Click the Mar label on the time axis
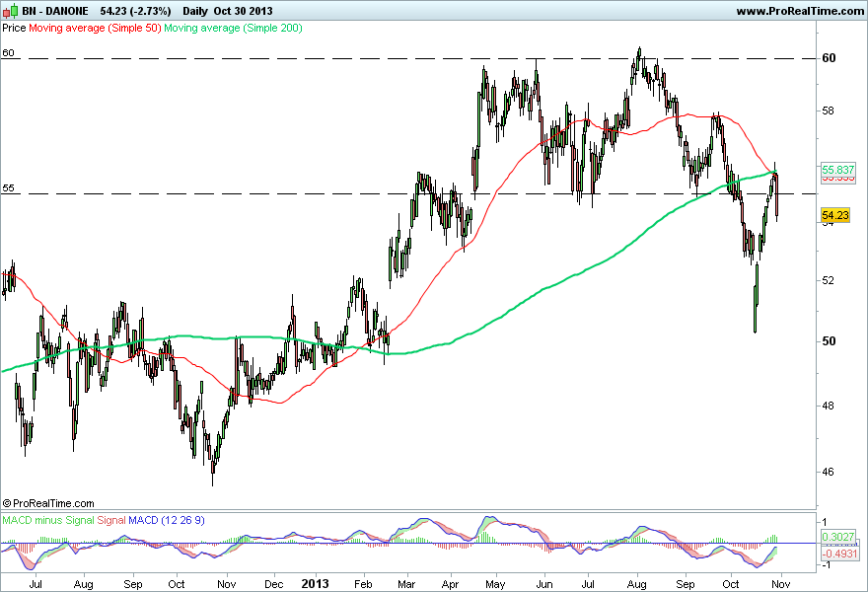This screenshot has height=592, width=868. click(406, 584)
